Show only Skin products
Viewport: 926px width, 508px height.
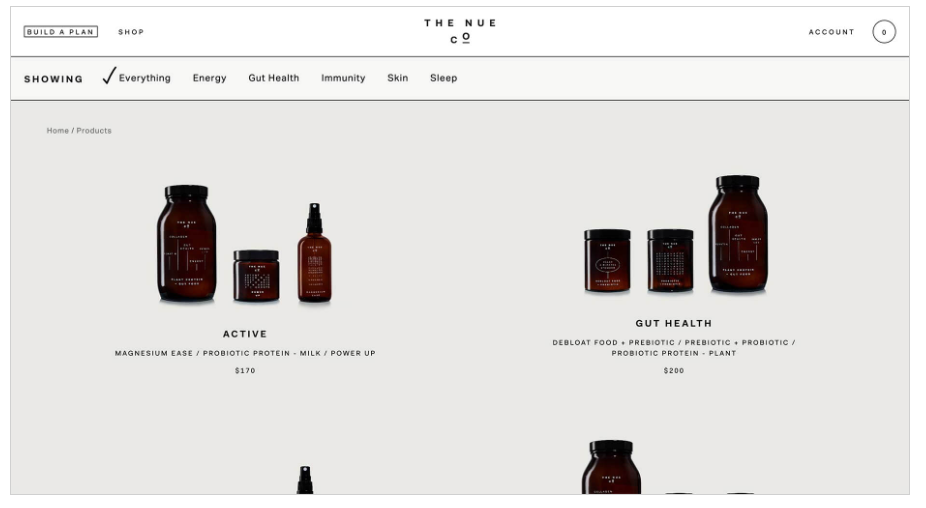click(x=397, y=78)
